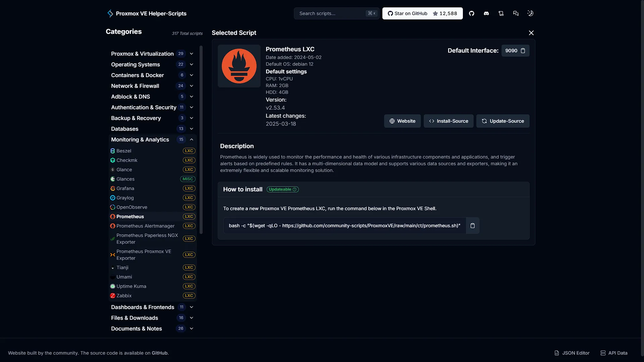The width and height of the screenshot is (644, 362).
Task: Select Prometheus Alertmanager in the list
Action: click(153, 226)
